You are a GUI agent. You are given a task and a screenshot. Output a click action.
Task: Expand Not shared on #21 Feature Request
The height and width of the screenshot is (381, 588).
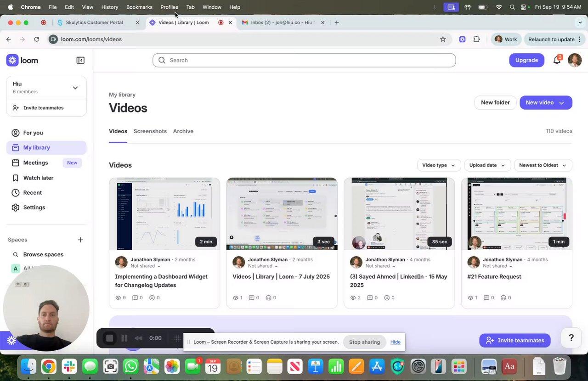(498, 266)
